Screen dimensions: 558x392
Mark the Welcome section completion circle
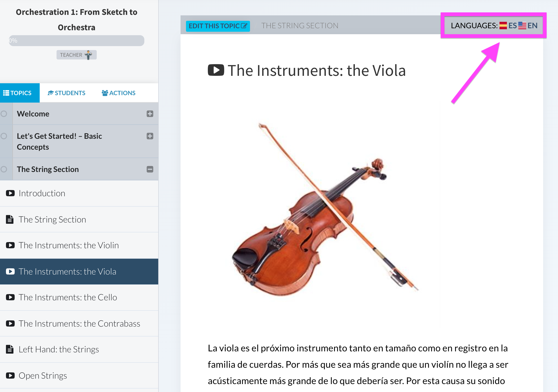click(x=4, y=114)
